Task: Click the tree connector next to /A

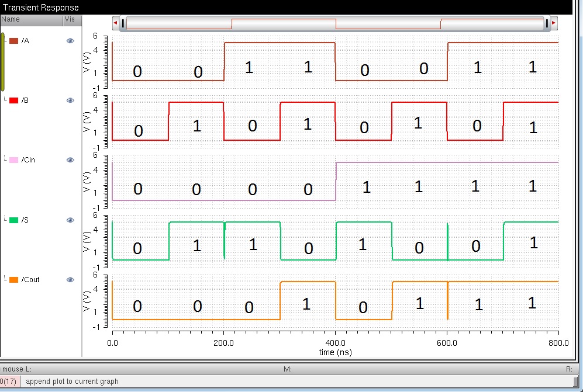Action: click(6, 40)
